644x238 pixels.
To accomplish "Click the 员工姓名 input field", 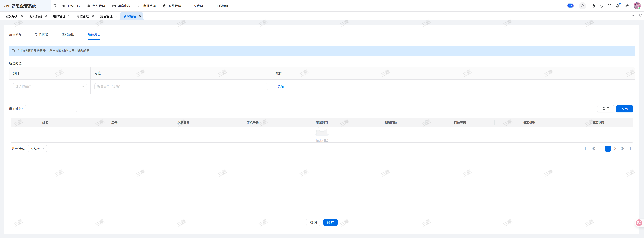I will tap(51, 109).
